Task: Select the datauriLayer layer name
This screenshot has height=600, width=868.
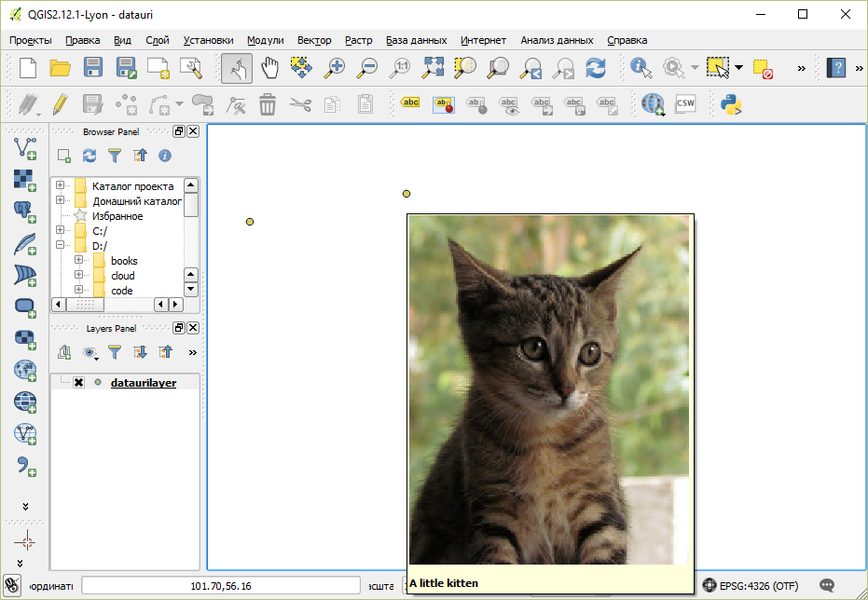Action: pyautogui.click(x=143, y=383)
